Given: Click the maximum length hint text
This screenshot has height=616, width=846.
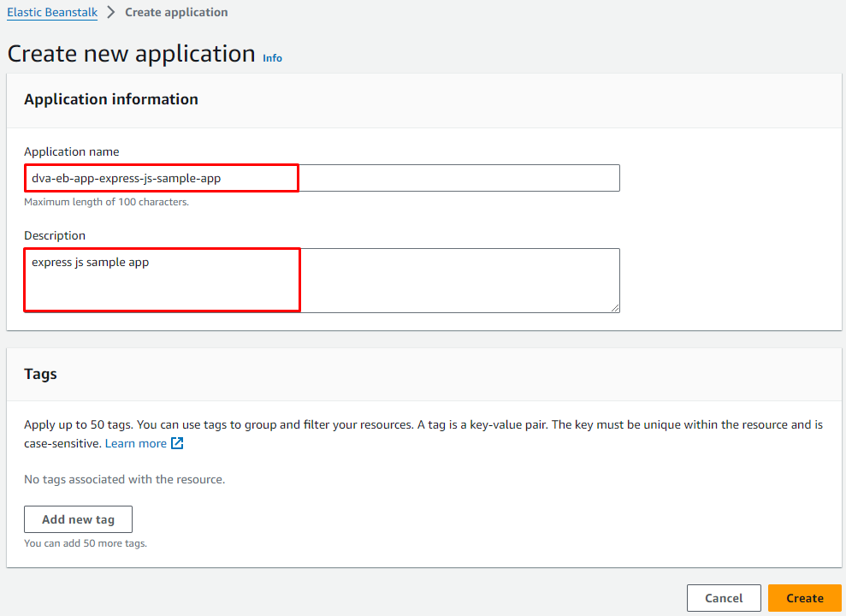Looking at the screenshot, I should [x=106, y=202].
